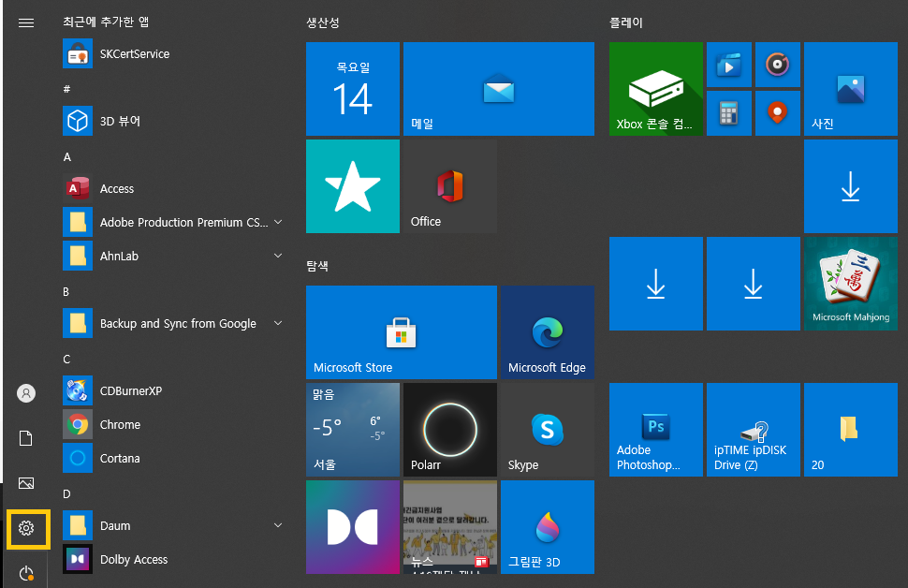Open the 뉴스 news tile
Viewport: 908px width, 588px height.
[x=450, y=526]
